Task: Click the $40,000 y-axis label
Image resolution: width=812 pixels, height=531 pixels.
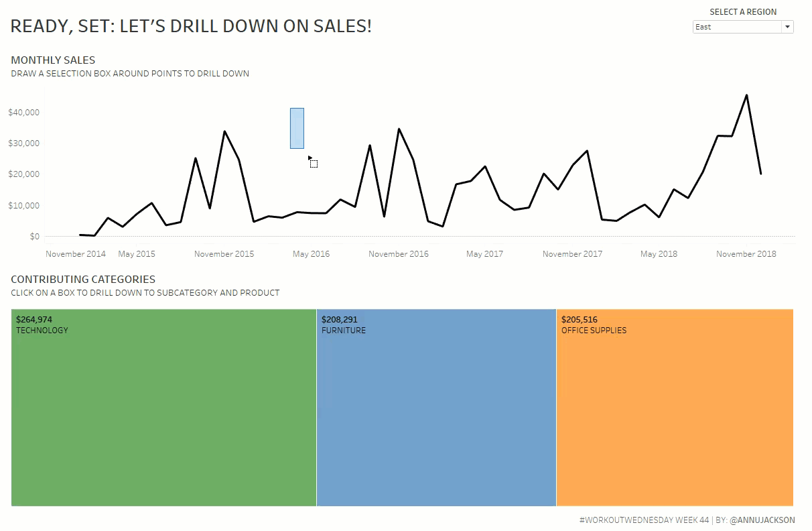Action: [x=23, y=112]
